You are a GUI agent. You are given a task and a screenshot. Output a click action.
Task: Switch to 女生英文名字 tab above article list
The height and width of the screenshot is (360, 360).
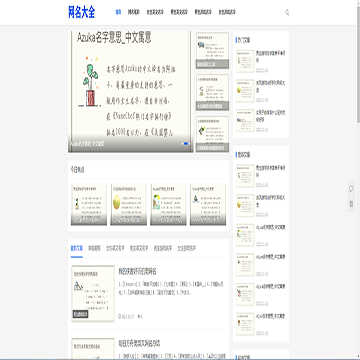(x=115, y=248)
